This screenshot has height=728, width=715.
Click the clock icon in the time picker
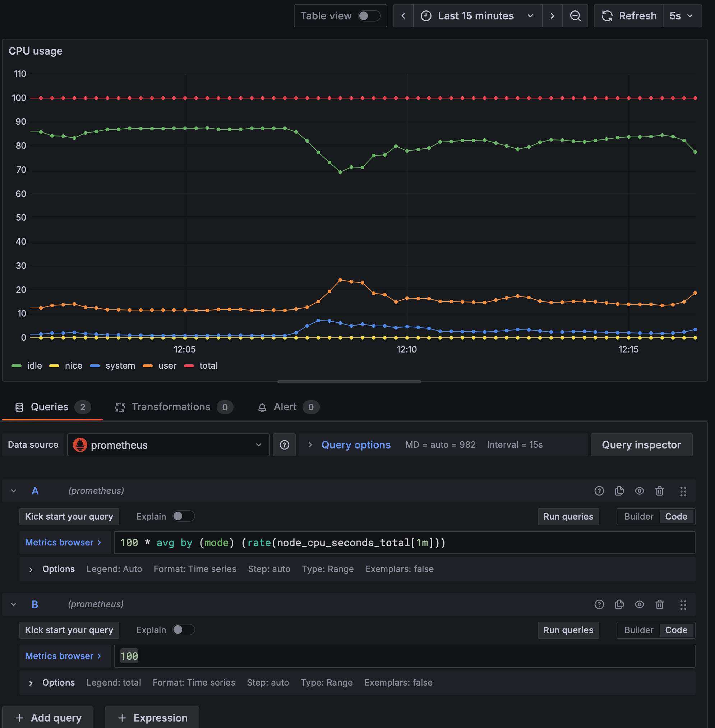(426, 16)
